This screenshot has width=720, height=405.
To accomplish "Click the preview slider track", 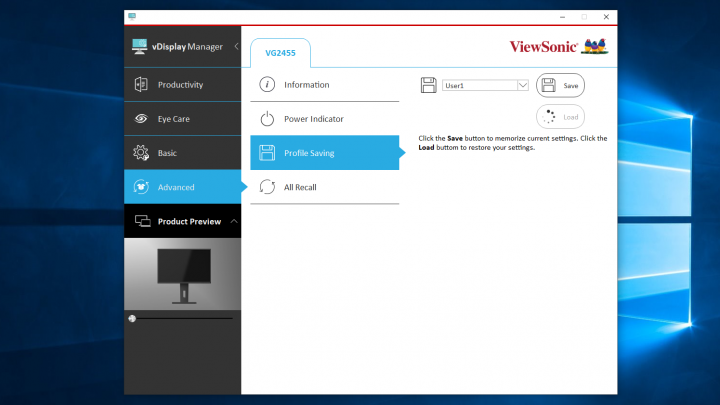I will (x=181, y=318).
